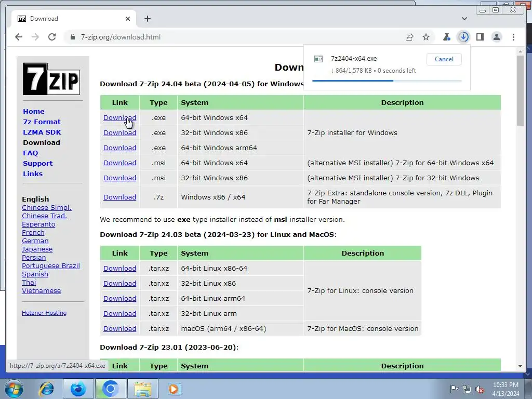Open the side panel icon
The image size is (532, 399).
coord(480,37)
